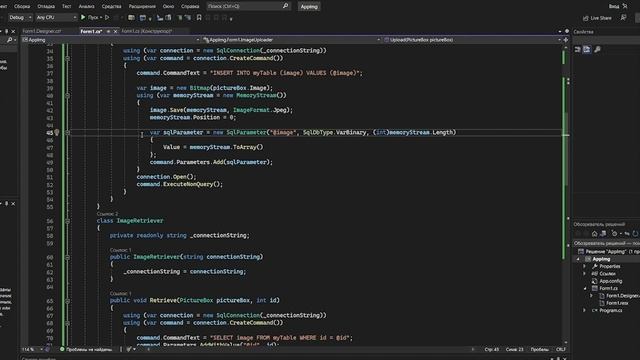Switch views icon in Solution Explorer toolbar
The height and width of the screenshot is (360, 640).
[603, 233]
